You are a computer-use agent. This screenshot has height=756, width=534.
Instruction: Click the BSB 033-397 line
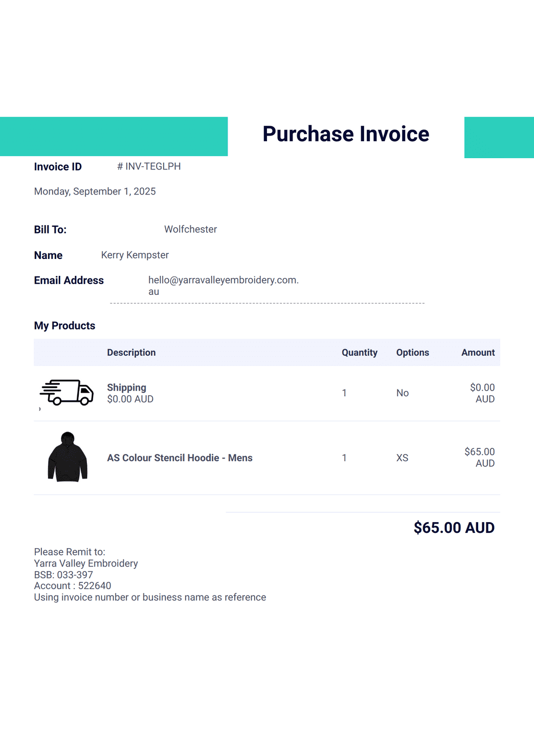click(x=63, y=575)
